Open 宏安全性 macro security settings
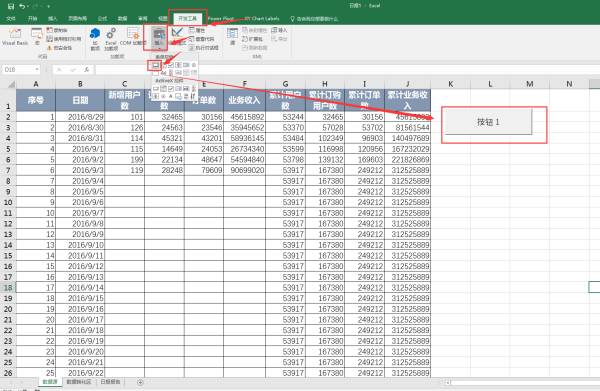The image size is (600, 391). coord(60,47)
